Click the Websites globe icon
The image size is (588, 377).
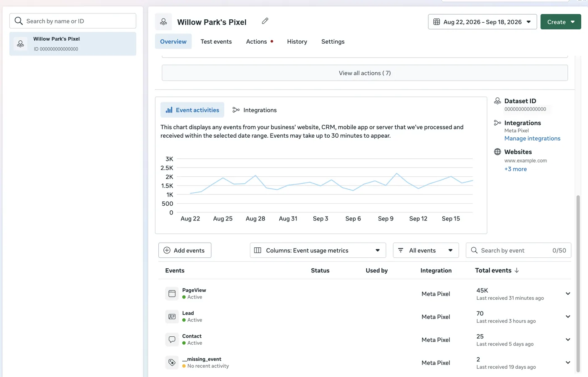point(498,152)
